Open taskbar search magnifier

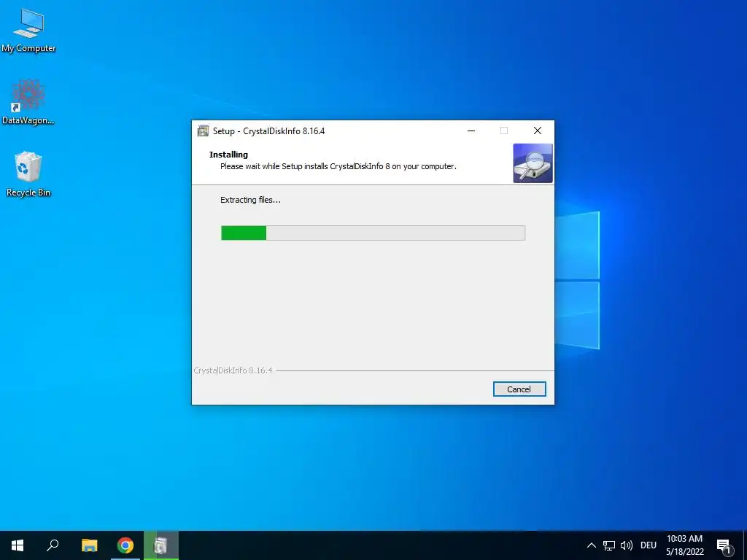(53, 545)
